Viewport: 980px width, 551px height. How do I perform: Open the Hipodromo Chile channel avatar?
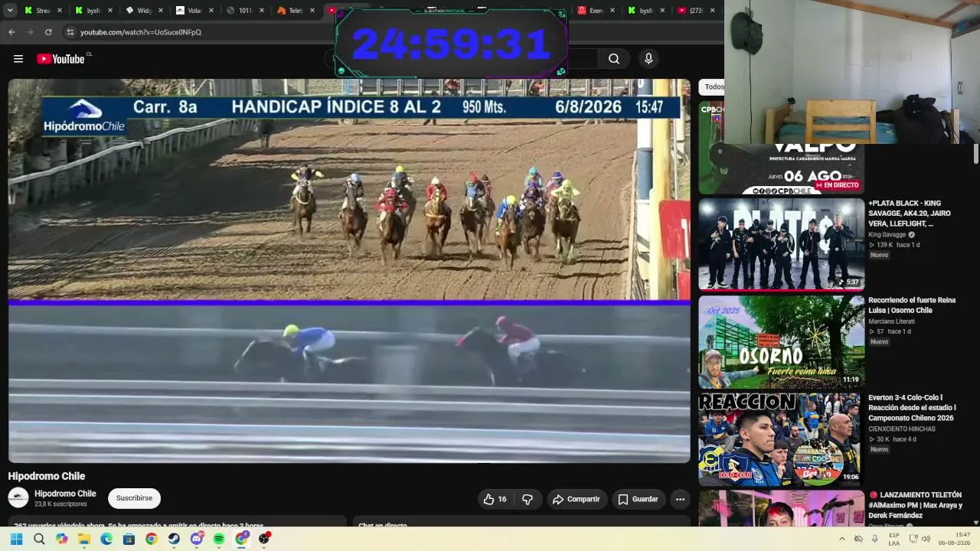coord(18,497)
